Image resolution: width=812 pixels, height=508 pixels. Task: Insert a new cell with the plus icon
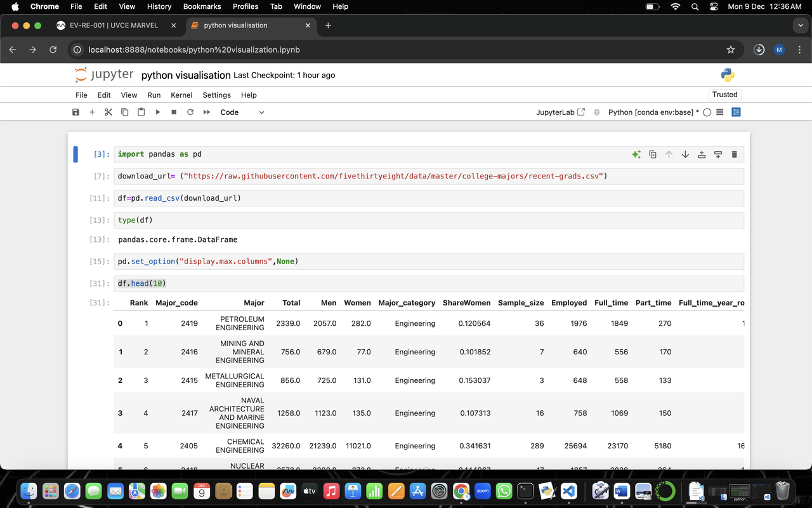[92, 112]
